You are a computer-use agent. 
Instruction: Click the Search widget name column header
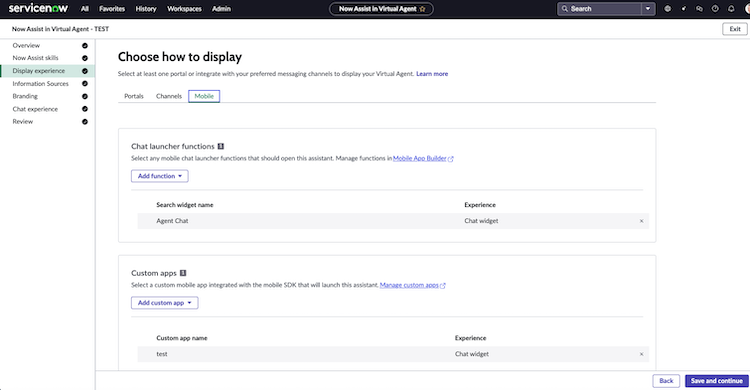[x=185, y=205]
